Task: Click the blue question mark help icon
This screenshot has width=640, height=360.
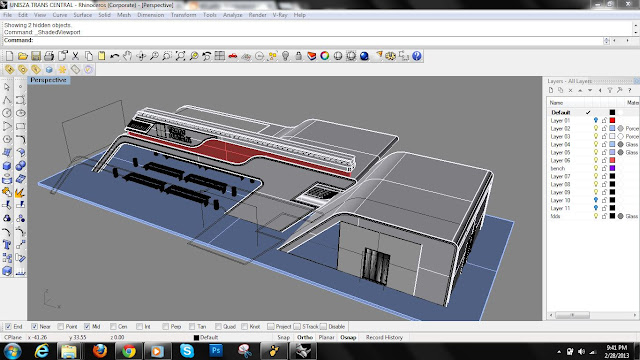Action: 417,56
